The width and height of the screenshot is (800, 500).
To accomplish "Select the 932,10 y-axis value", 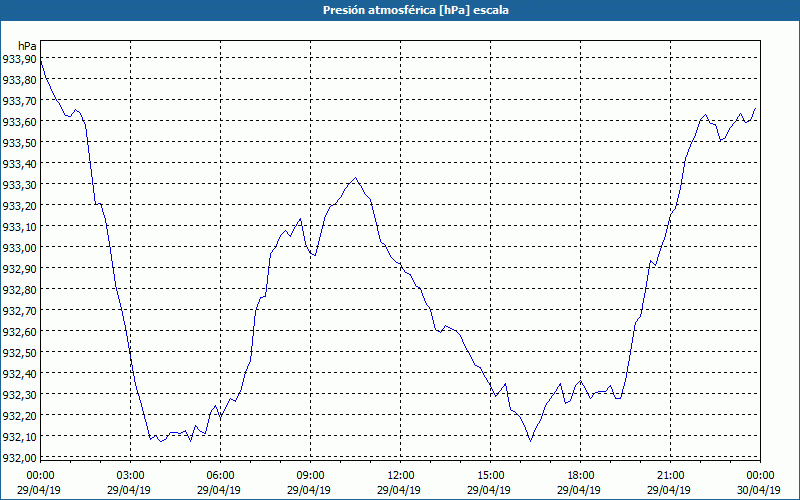I will tap(19, 436).
